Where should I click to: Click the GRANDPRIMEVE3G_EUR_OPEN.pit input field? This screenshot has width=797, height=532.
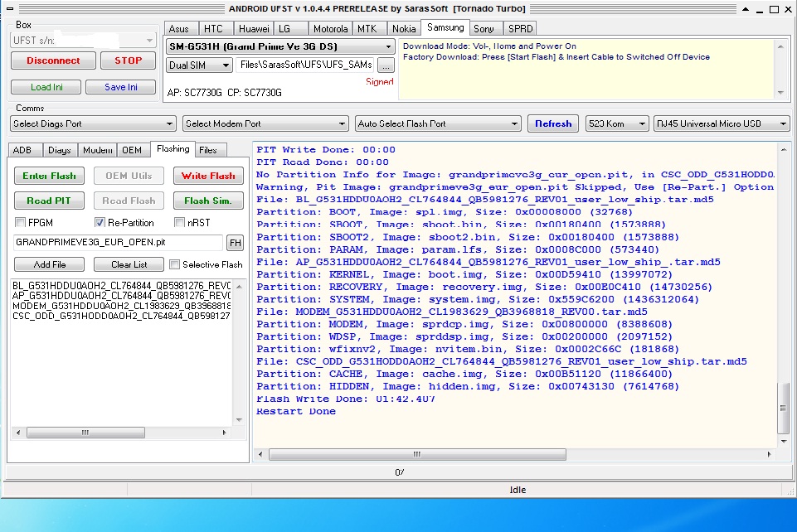(x=118, y=242)
